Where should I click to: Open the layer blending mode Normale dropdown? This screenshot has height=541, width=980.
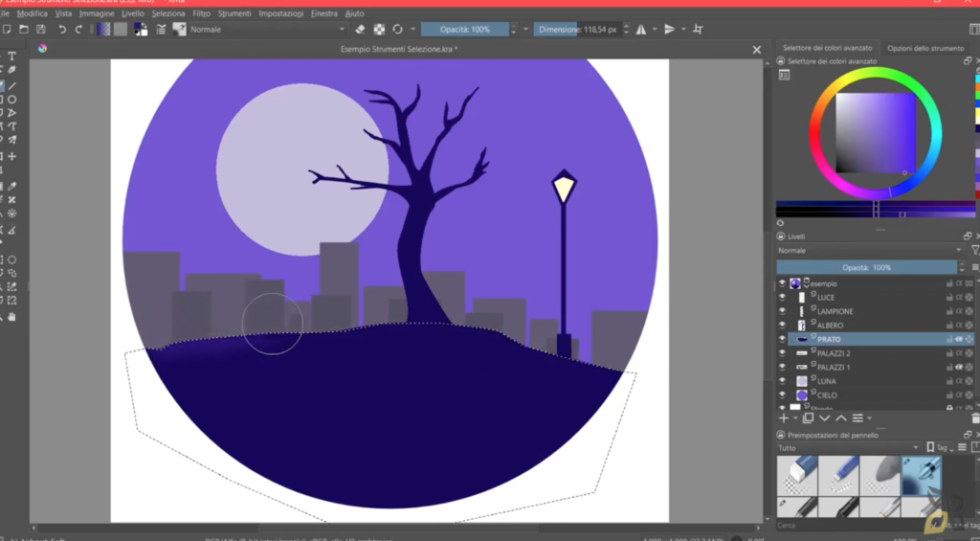(x=869, y=250)
